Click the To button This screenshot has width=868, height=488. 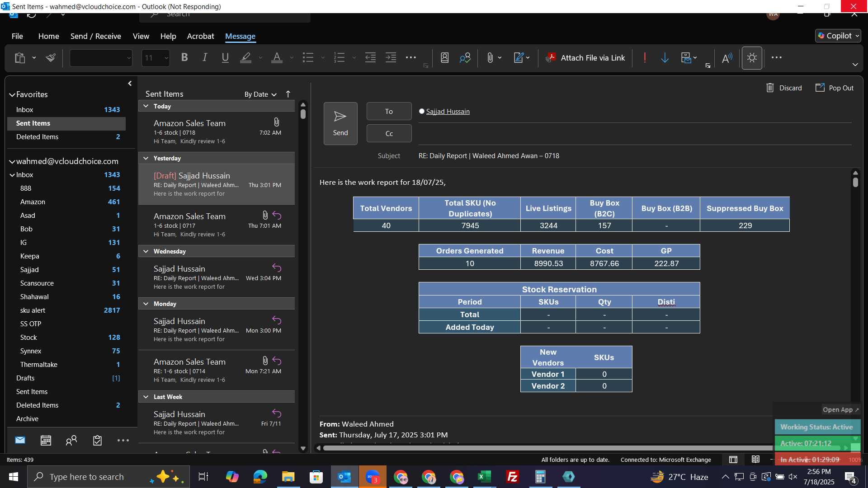(389, 111)
